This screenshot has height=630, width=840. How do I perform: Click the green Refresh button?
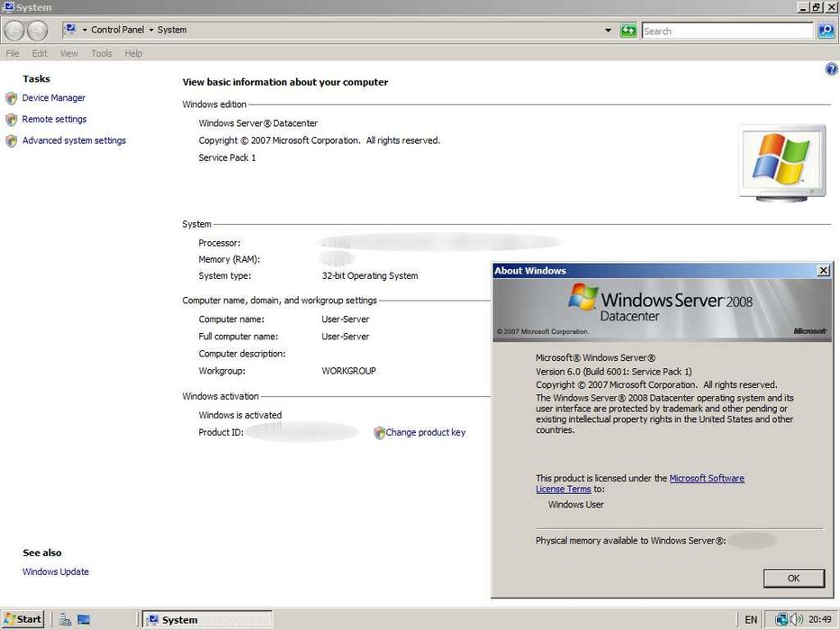tap(628, 31)
